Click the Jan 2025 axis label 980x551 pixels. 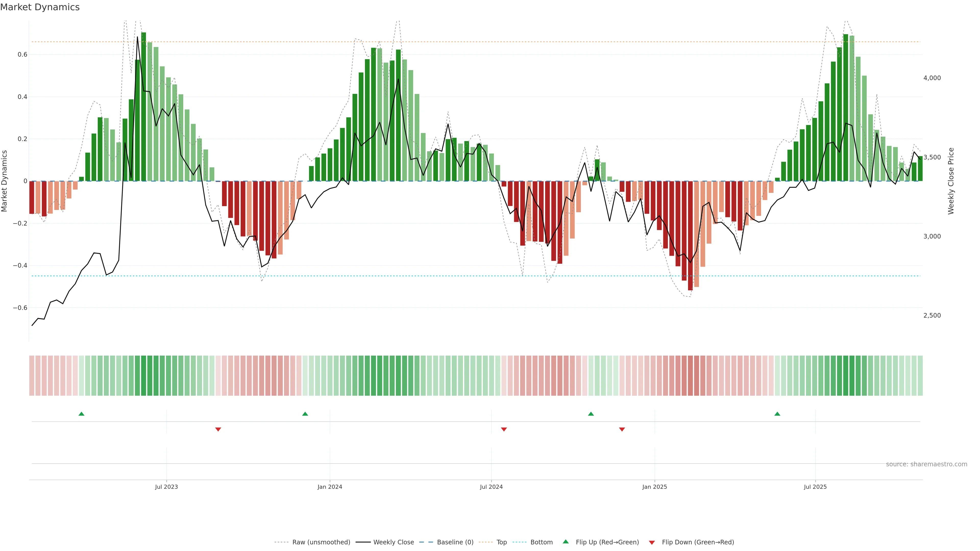coord(654,487)
